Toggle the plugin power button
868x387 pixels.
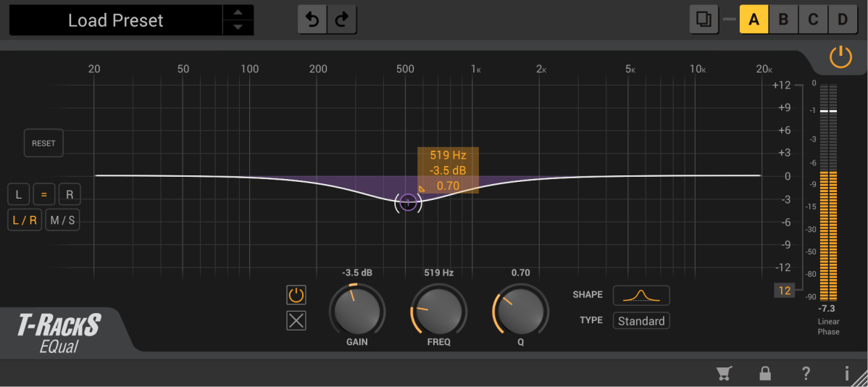(x=840, y=57)
